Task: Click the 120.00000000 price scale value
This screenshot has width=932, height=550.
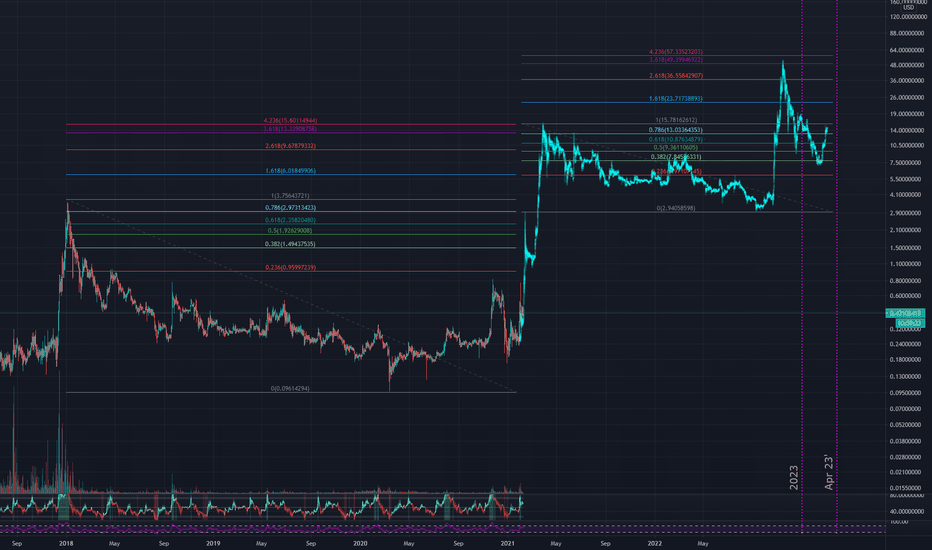Action: coord(909,17)
